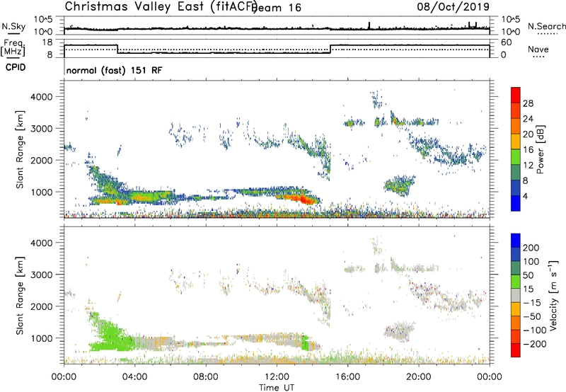Click 3000 tick in power panel
566x392 pixels.
41,129
